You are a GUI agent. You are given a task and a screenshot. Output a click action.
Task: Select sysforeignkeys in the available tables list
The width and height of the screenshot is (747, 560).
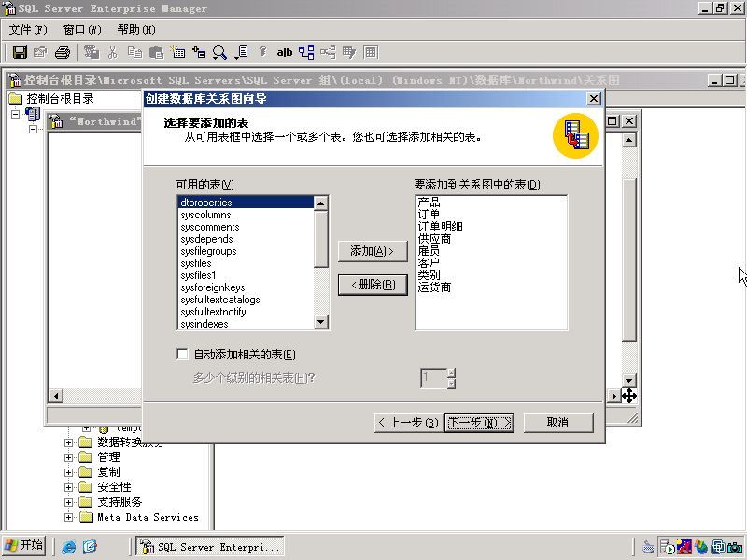pyautogui.click(x=246, y=287)
